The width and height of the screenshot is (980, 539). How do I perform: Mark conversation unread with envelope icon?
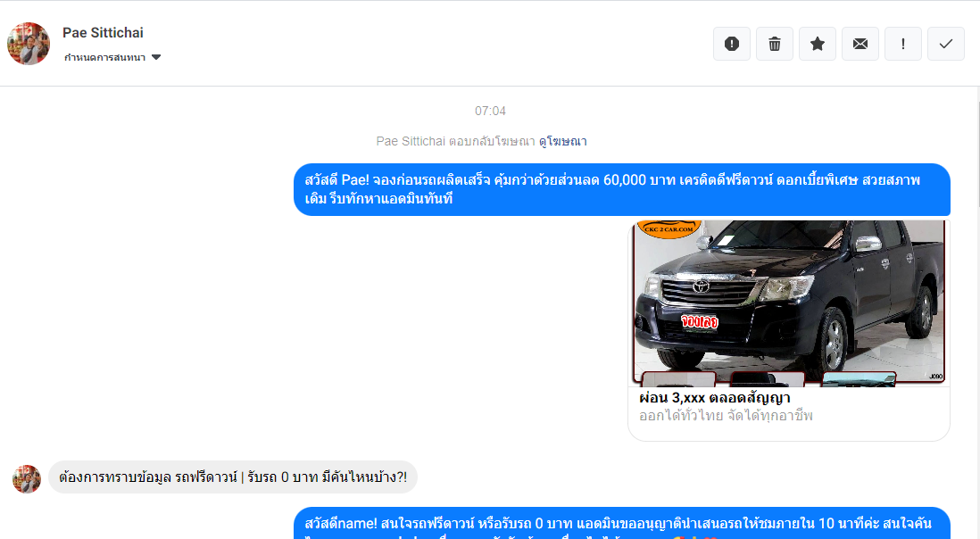click(860, 44)
